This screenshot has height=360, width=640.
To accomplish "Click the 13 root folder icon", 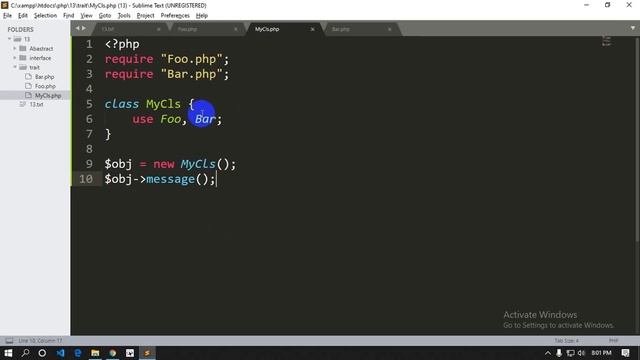I will coord(17,39).
